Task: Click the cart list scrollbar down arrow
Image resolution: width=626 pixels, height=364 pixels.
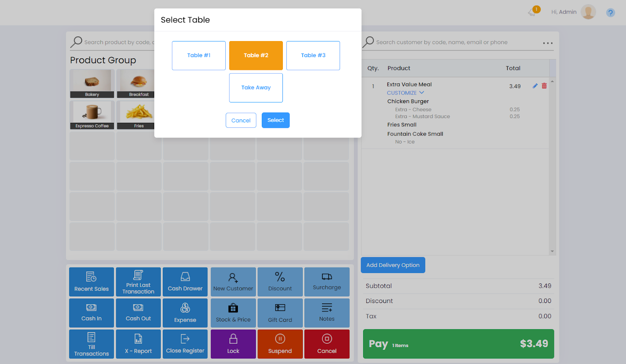Action: coord(552,251)
